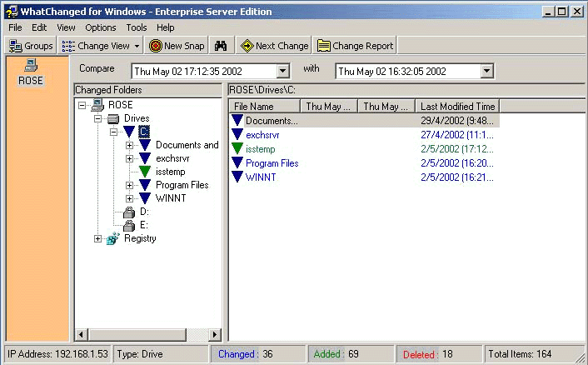Click green triangle for isstemp in tree
Viewport: 588px width, 365px height.
[x=145, y=172]
